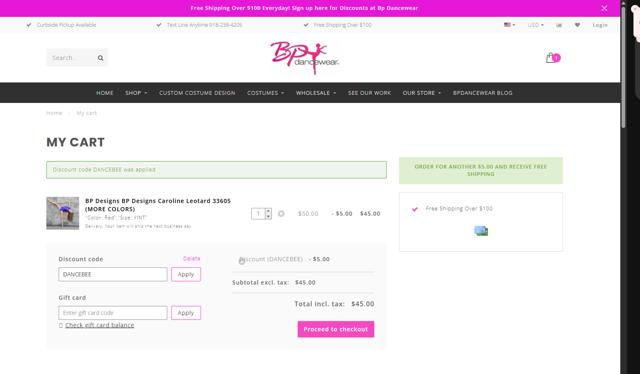640x374 pixels.
Task: Click the Login link
Action: 600,25
